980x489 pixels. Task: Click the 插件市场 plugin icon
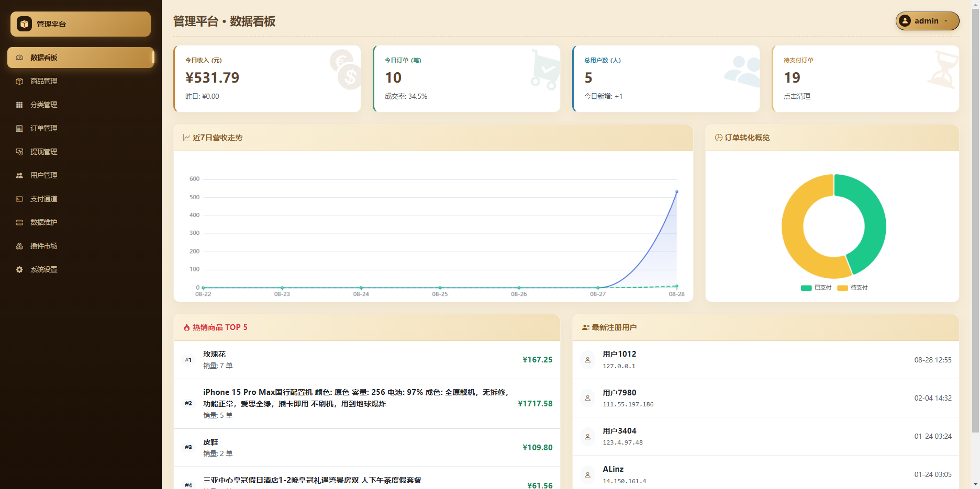[19, 246]
